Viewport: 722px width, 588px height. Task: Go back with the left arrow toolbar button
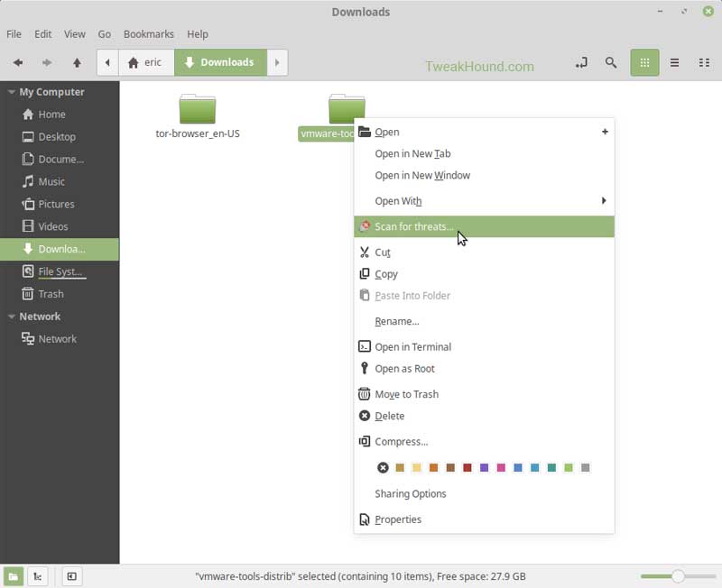[18, 62]
